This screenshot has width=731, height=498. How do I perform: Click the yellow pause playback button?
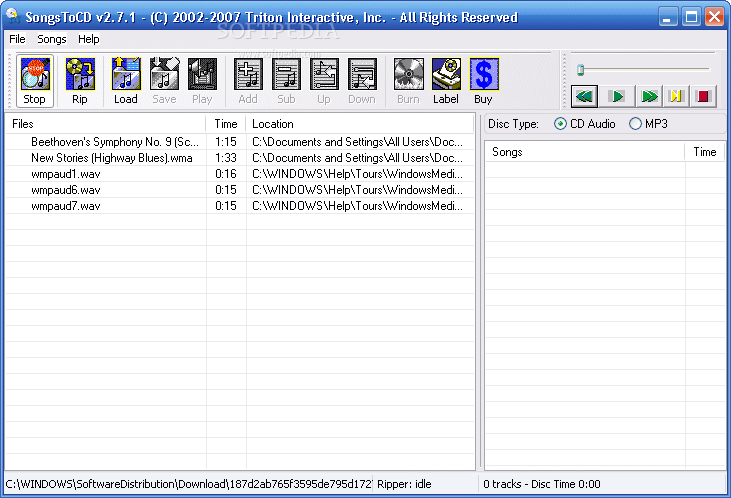[x=676, y=97]
